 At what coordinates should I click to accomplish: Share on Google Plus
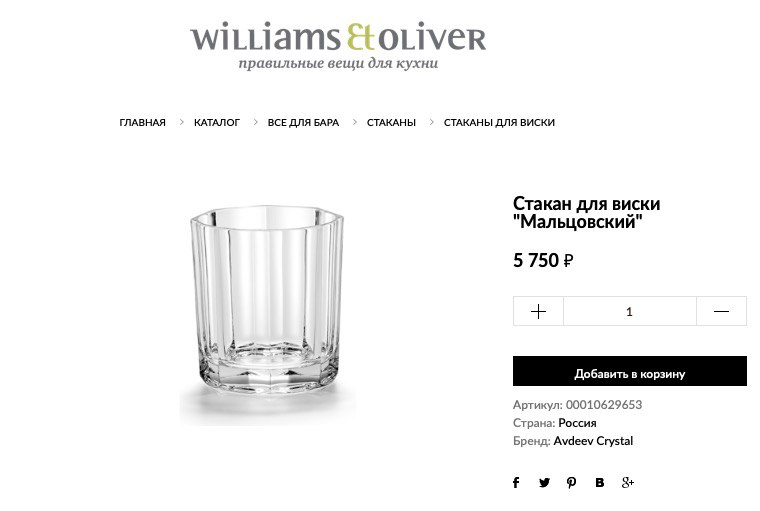(x=628, y=482)
